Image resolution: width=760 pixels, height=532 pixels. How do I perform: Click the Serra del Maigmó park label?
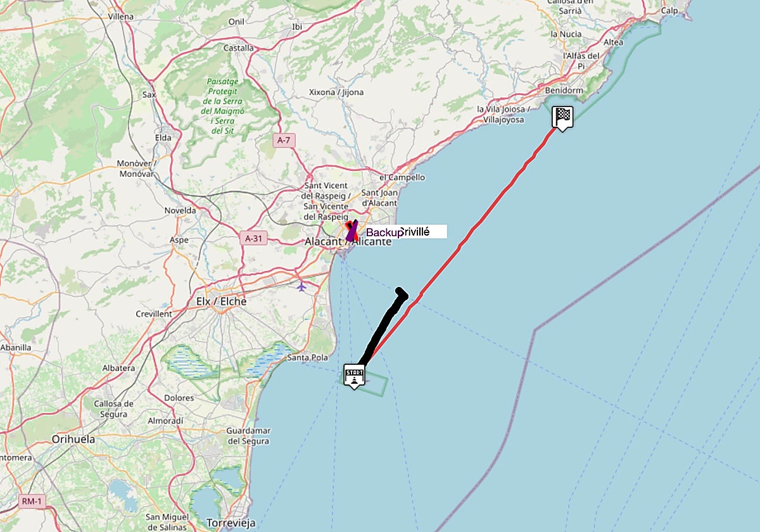(x=220, y=106)
